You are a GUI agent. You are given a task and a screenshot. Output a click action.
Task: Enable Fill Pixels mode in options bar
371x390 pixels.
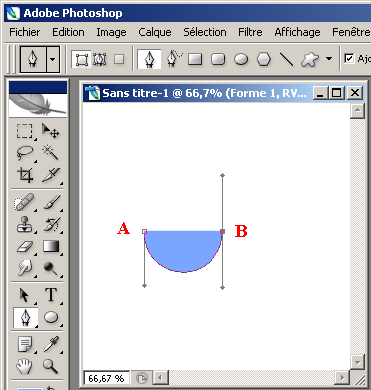pos(119,60)
